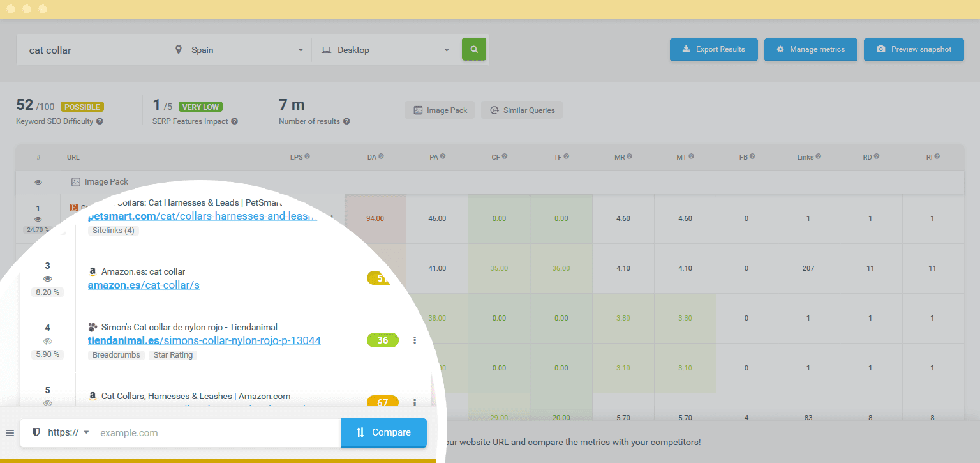The image size is (980, 463).
Task: Open the tiendanimal.es simons-collar link
Action: click(204, 340)
